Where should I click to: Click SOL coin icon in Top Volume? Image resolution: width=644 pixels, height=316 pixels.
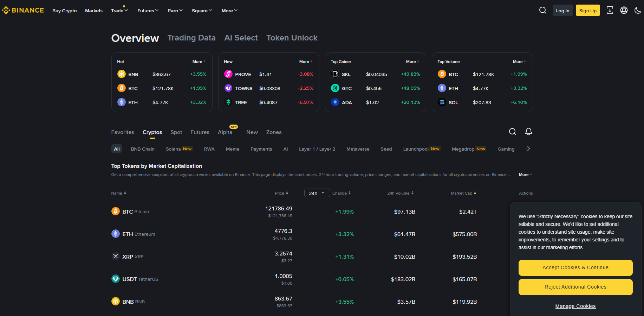tap(442, 102)
